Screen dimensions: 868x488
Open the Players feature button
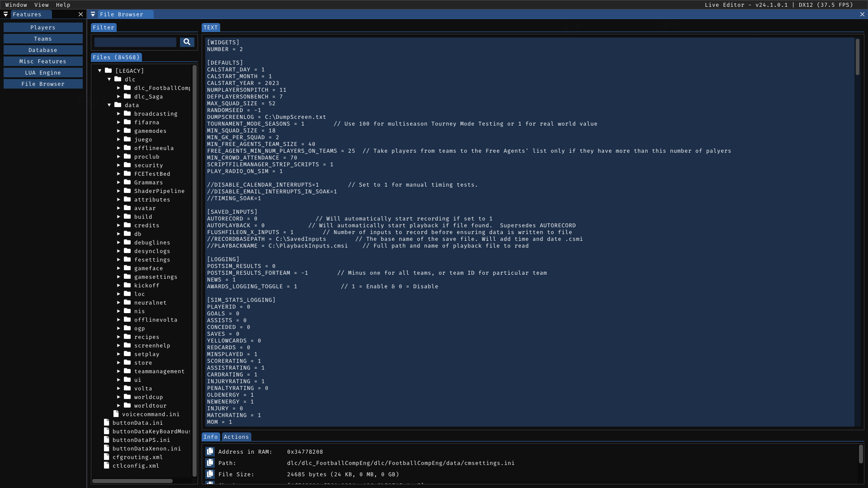[43, 28]
